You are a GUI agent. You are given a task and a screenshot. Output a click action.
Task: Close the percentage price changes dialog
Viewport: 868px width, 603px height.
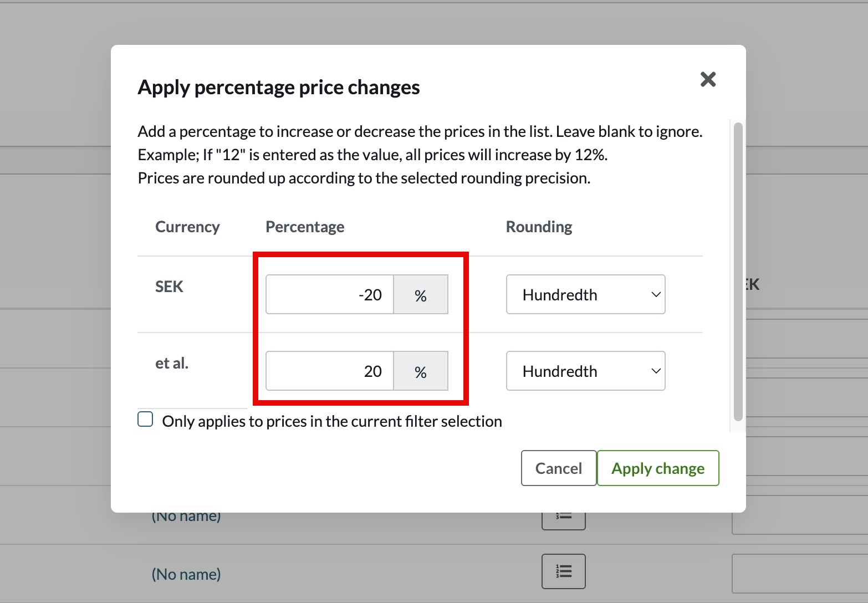tap(708, 79)
